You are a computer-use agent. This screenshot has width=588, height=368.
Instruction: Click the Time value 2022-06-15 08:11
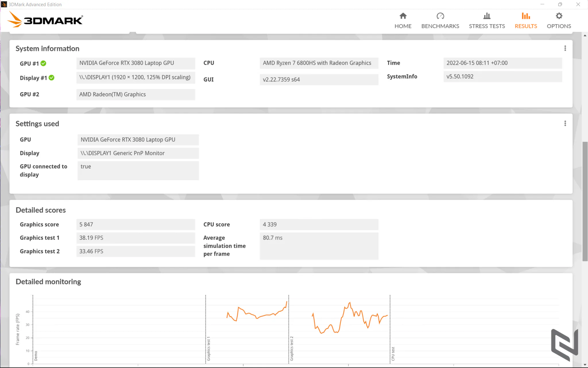click(503, 63)
